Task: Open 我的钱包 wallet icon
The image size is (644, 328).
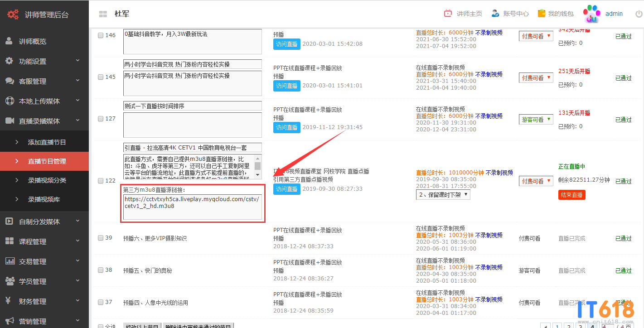Action: [x=541, y=14]
